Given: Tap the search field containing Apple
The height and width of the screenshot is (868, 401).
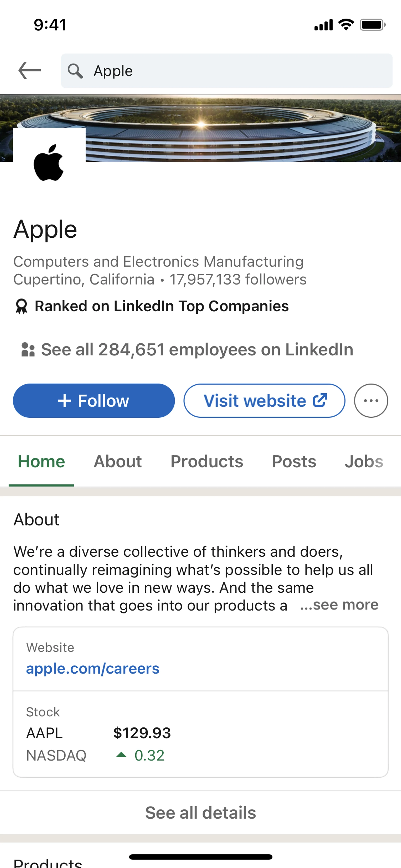Looking at the screenshot, I should coord(236,71).
